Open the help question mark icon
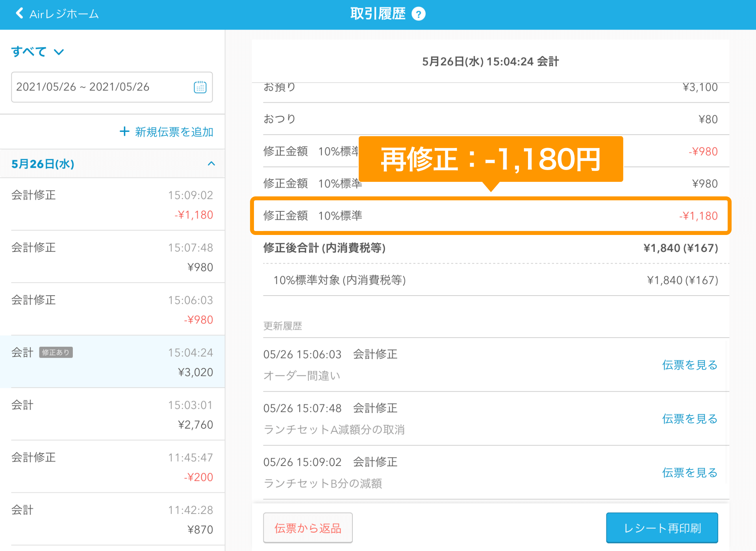Image resolution: width=756 pixels, height=551 pixels. tap(418, 14)
